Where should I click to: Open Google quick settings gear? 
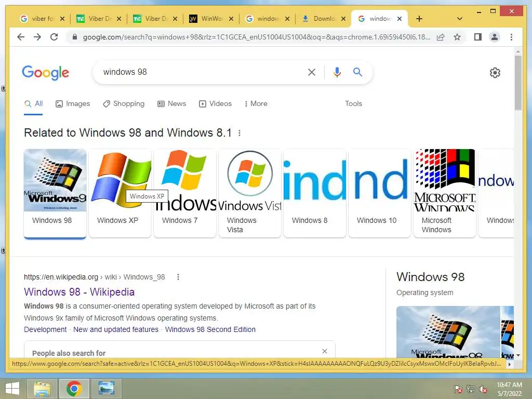pos(495,73)
